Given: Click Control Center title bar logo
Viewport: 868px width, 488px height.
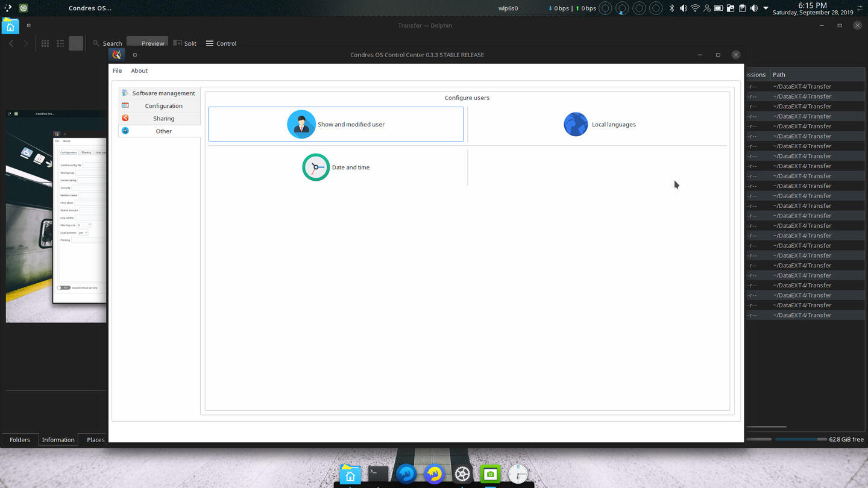Looking at the screenshot, I should point(117,55).
